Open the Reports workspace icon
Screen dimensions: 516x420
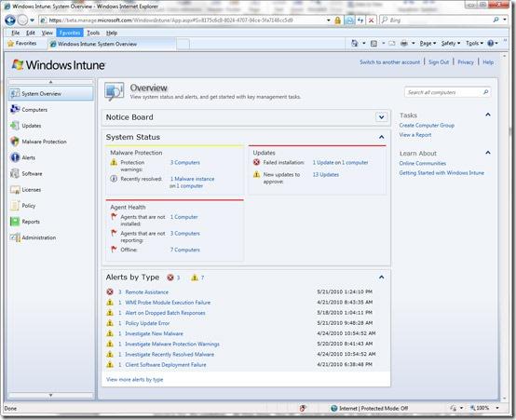(15, 222)
